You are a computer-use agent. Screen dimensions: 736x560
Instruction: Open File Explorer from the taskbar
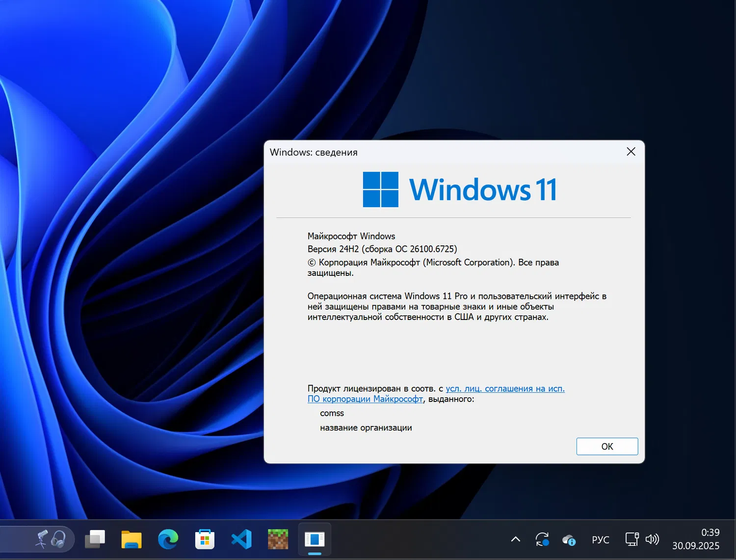click(x=131, y=539)
